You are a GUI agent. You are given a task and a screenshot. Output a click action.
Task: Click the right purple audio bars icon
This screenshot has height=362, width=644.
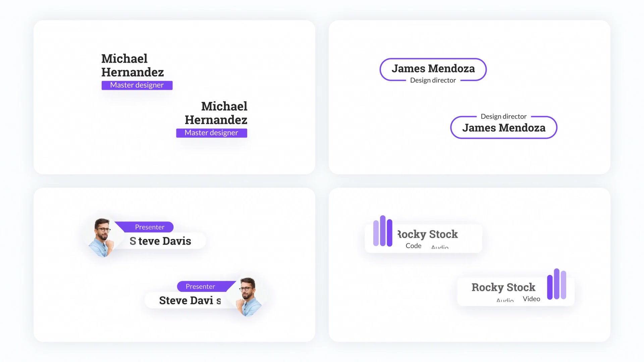coord(556,284)
